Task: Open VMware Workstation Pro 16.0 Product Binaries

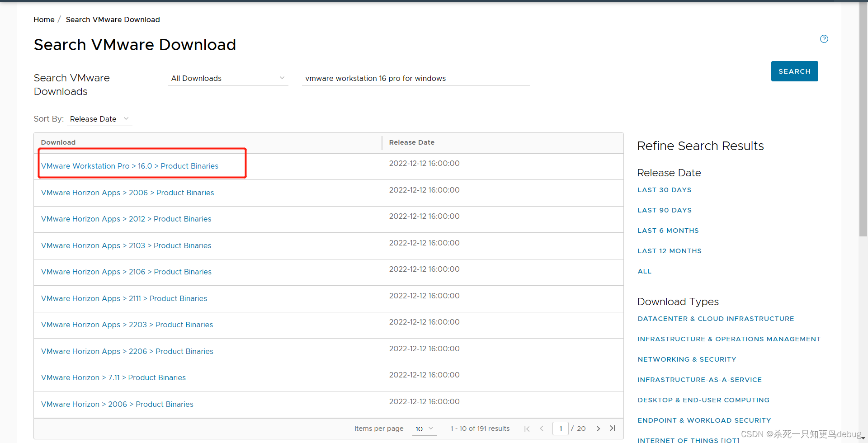Action: 130,166
